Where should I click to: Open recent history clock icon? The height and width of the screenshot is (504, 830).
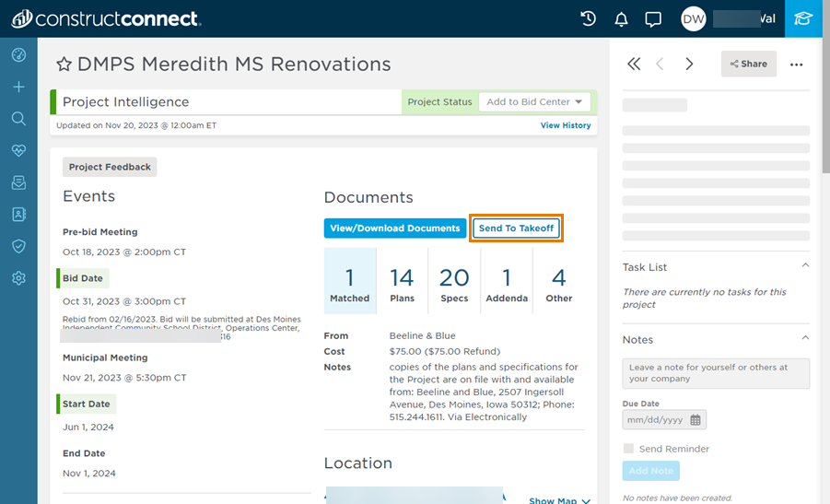point(588,19)
